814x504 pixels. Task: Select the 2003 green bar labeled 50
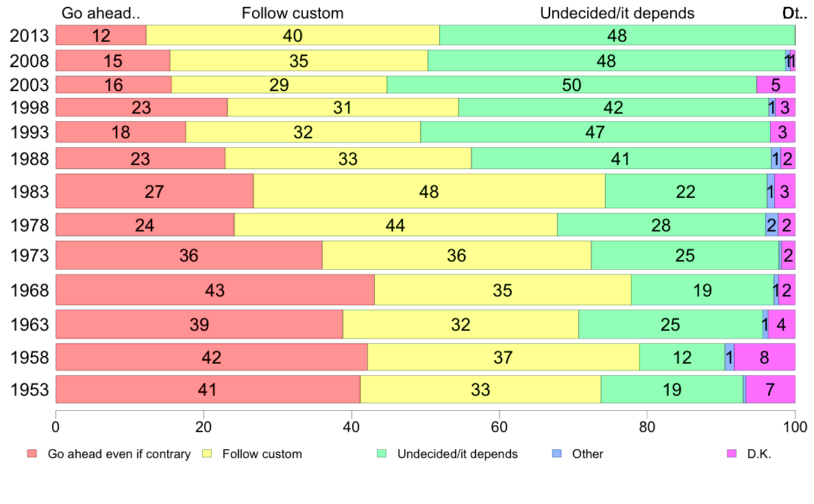571,85
